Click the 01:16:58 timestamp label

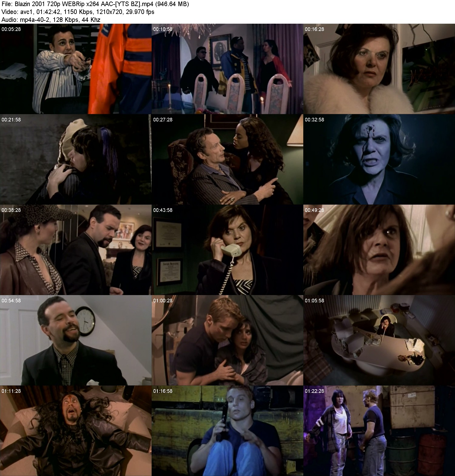pos(163,391)
